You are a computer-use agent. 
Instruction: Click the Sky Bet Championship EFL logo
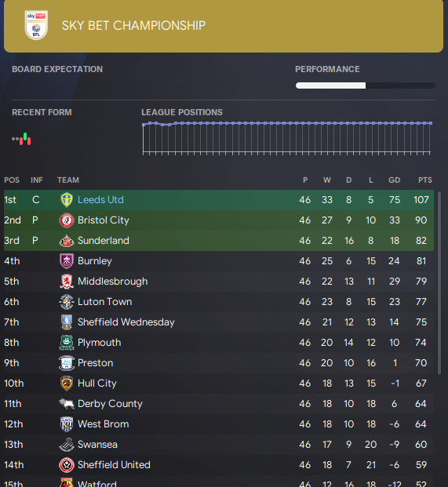point(36,25)
